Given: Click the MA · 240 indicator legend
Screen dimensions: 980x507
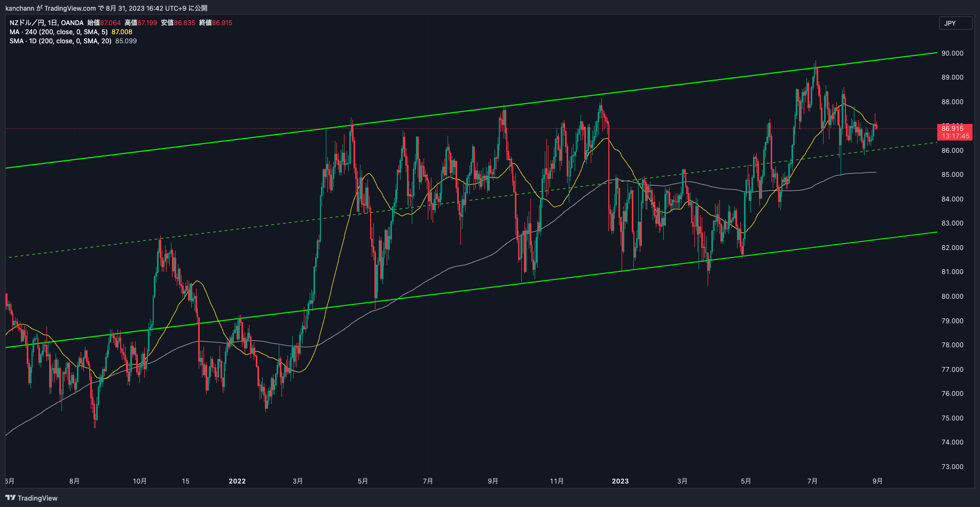Looking at the screenshot, I should [59, 32].
